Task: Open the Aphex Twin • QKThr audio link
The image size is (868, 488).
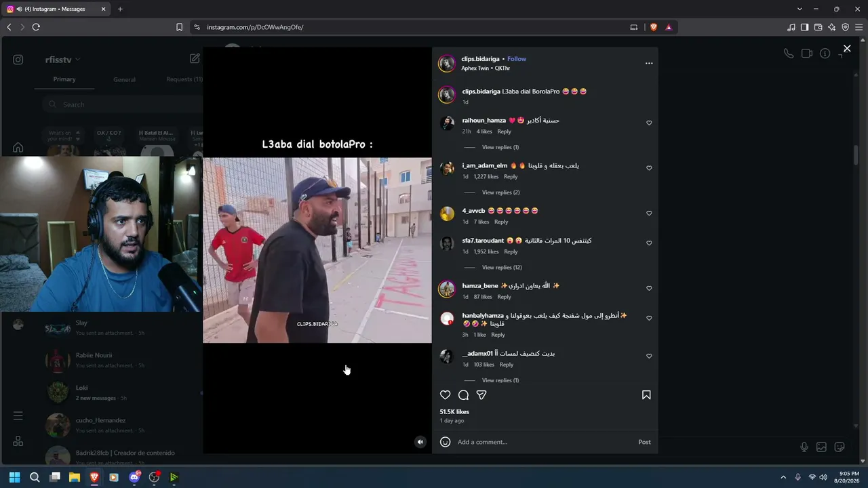Action: [x=486, y=68]
